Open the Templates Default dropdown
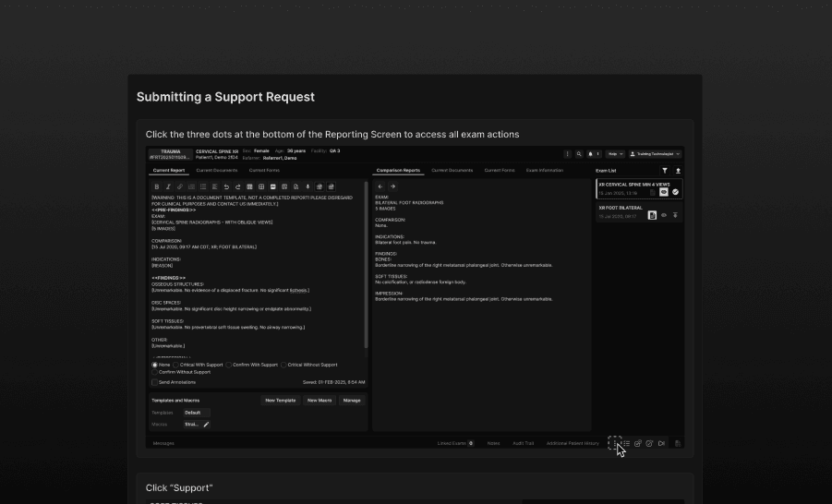The height and width of the screenshot is (504, 832). [x=197, y=413]
